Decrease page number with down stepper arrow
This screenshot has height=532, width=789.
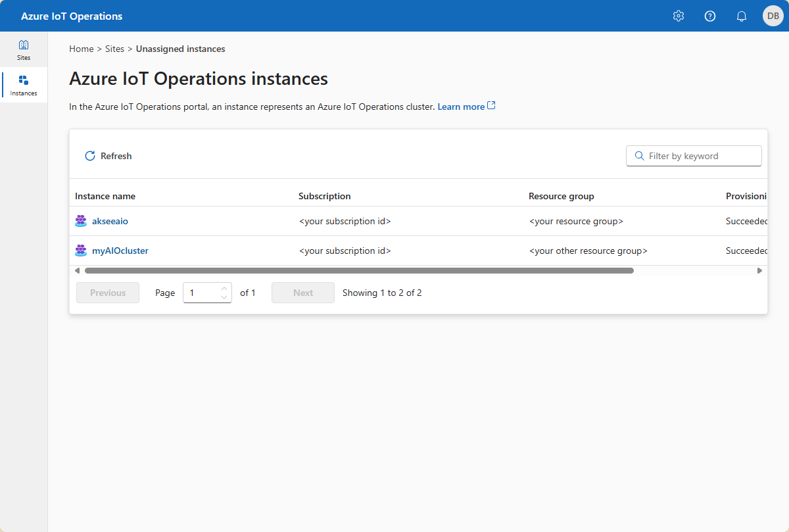(x=224, y=297)
